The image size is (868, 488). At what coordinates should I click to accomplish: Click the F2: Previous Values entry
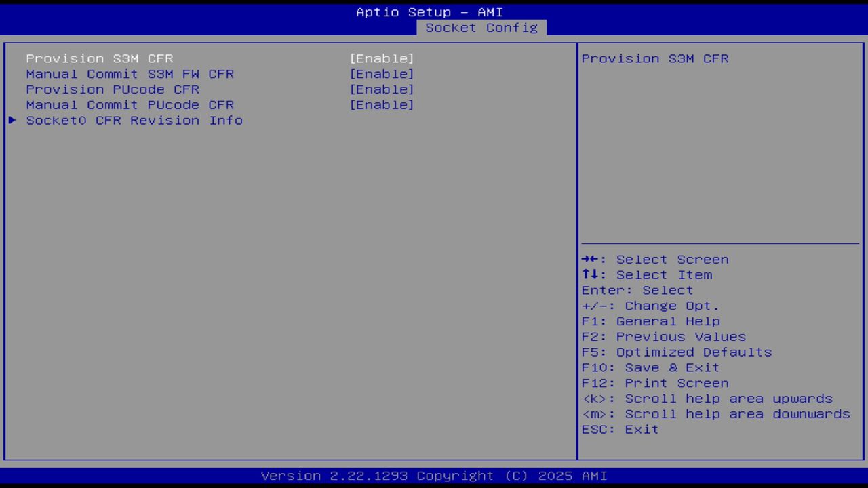(x=663, y=336)
